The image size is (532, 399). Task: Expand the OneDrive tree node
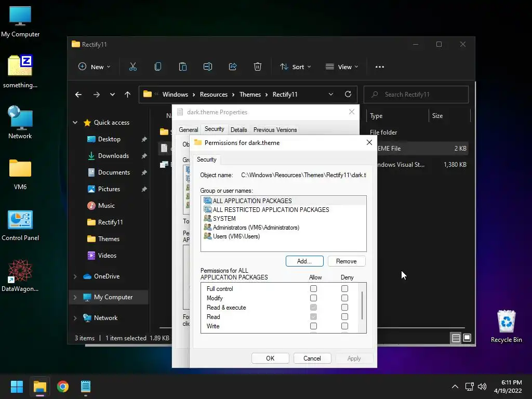pyautogui.click(x=75, y=276)
